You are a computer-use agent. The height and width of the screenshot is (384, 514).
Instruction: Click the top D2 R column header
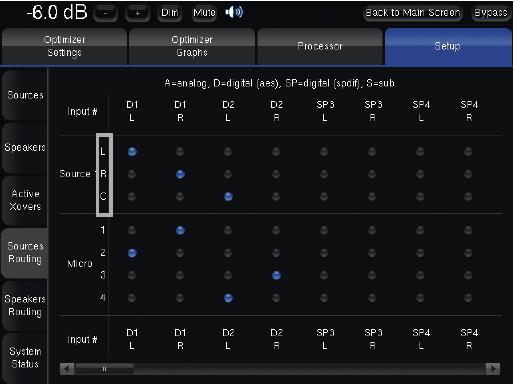coord(276,111)
